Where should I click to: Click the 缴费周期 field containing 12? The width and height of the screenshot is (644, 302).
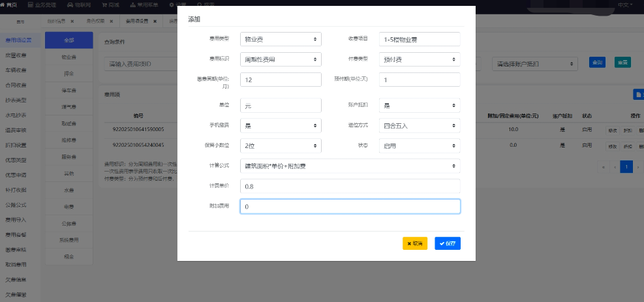pyautogui.click(x=281, y=80)
